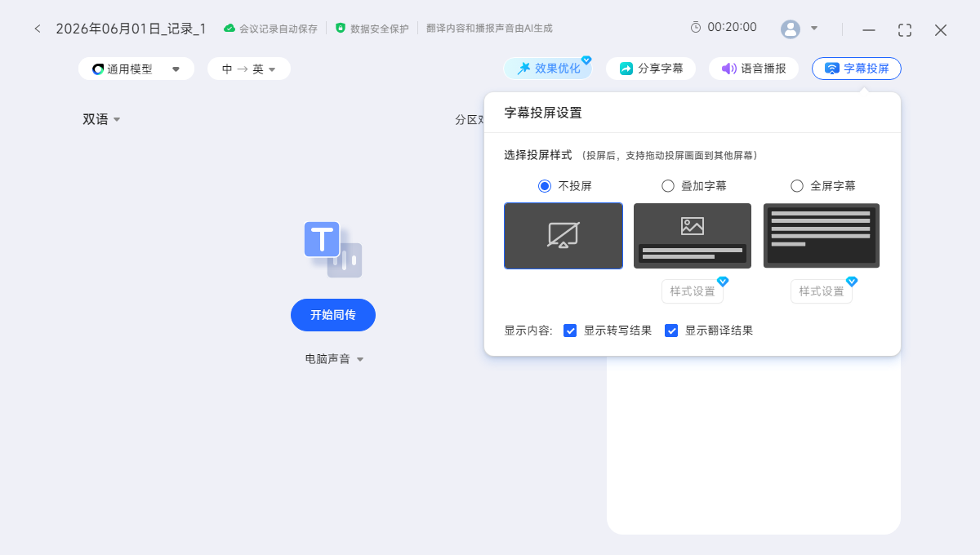Click 开始同传 to start interpreting
Screen dimensions: 980x555
[333, 315]
